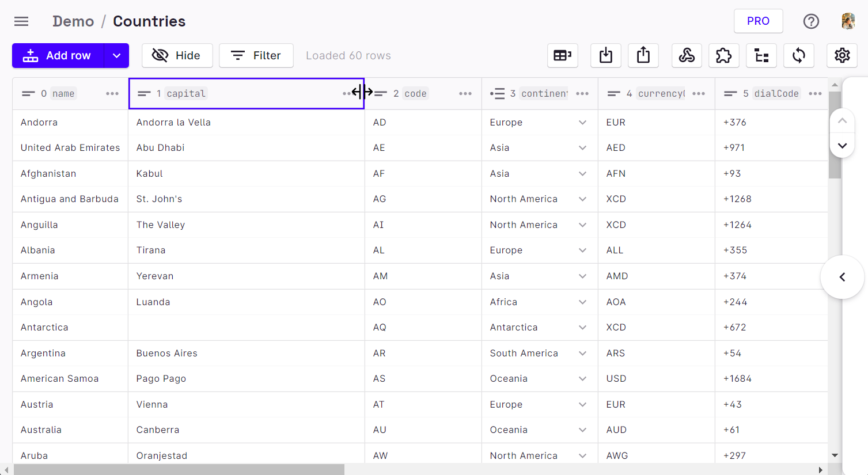Toggle column visibility with Hide button
This screenshot has height=475, width=868.
pos(177,56)
